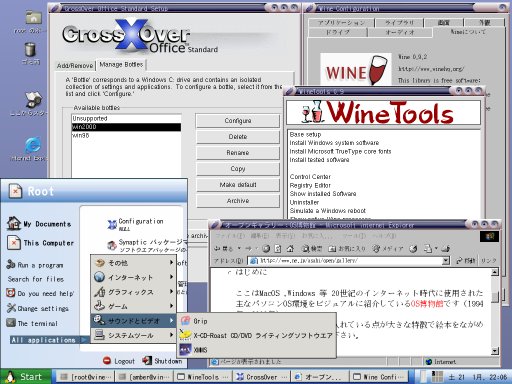This screenshot has width=512, height=384.
Task: Launch X-CD-Roast CD/DVD writing software
Action: (x=256, y=335)
